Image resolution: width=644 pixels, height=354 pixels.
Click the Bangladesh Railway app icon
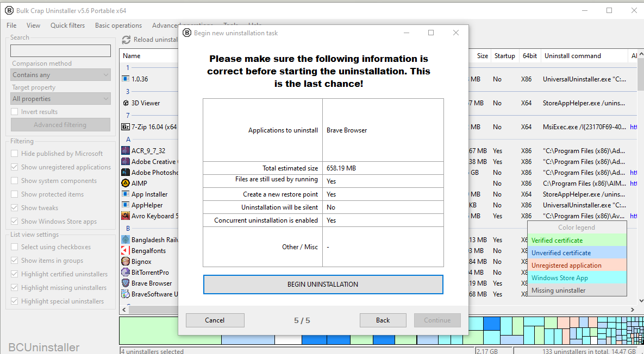pyautogui.click(x=126, y=239)
